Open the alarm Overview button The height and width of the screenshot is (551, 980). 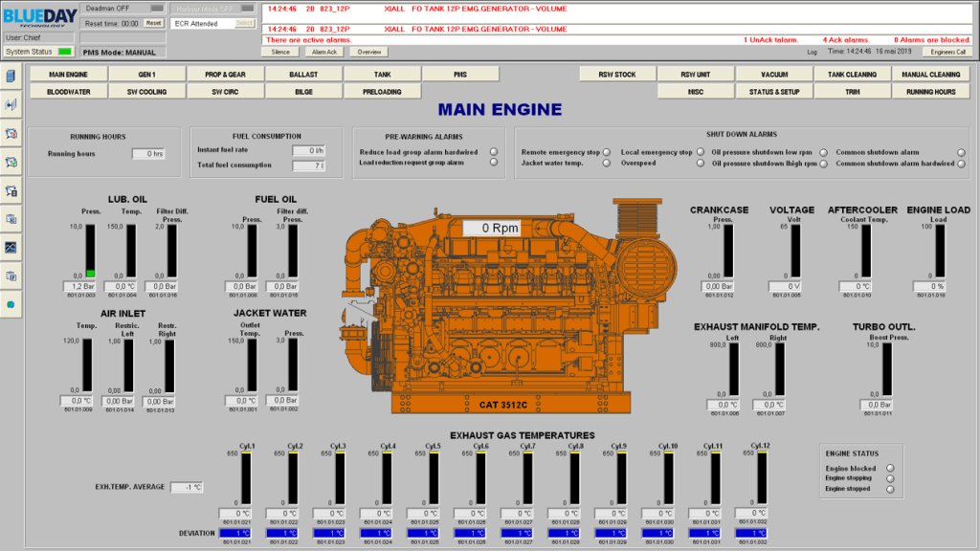[x=369, y=52]
